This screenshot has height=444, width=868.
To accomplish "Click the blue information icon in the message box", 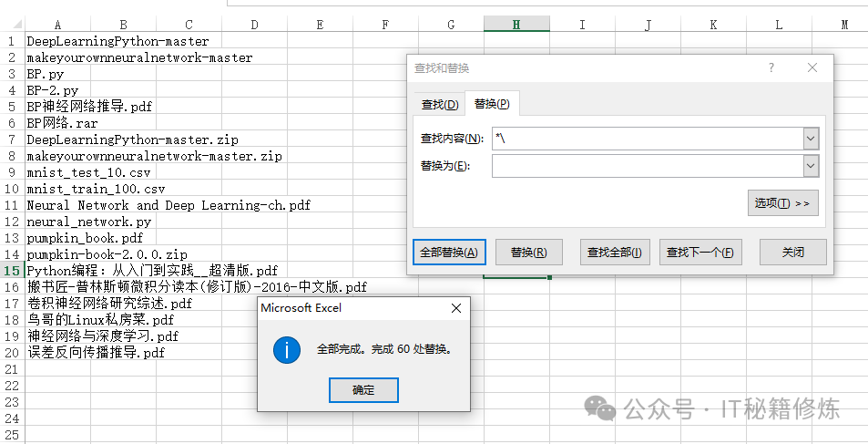I will [x=287, y=349].
